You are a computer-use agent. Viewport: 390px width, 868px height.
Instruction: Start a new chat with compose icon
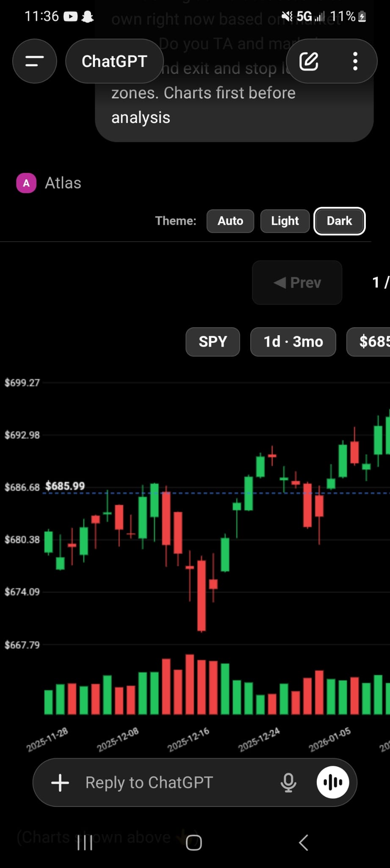[x=309, y=61]
